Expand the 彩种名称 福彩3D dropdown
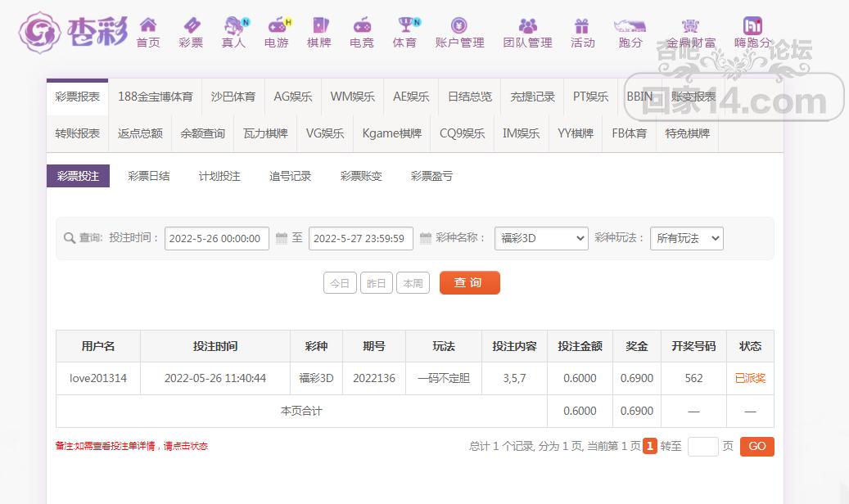This screenshot has width=849, height=504. (x=541, y=238)
